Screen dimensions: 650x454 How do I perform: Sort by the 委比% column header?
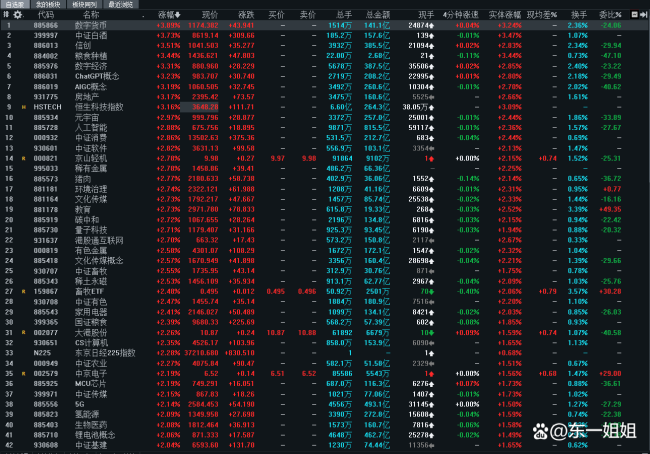[x=610, y=15]
